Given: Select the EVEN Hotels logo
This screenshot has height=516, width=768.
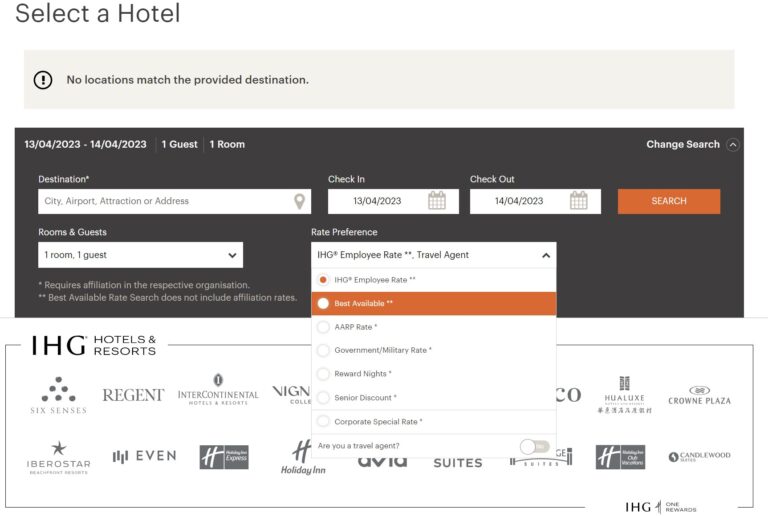Looking at the screenshot, I should (144, 456).
